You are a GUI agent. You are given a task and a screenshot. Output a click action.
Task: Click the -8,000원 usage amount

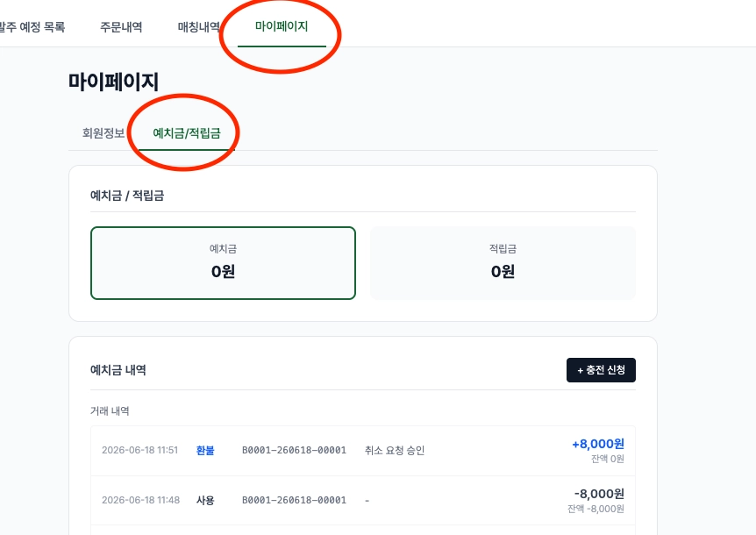click(599, 494)
